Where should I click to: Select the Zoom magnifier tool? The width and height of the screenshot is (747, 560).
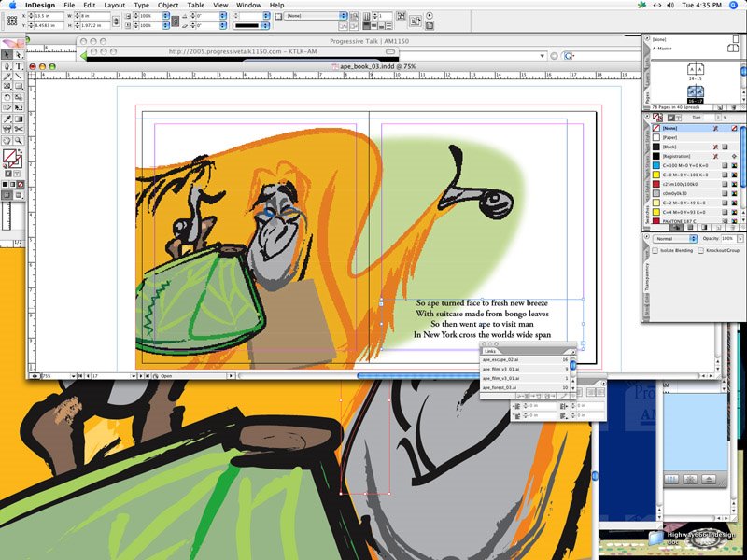(x=19, y=141)
